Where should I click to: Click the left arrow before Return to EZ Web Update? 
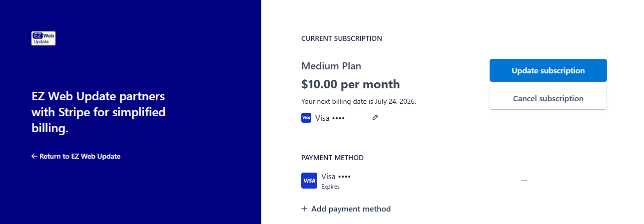pyautogui.click(x=34, y=156)
